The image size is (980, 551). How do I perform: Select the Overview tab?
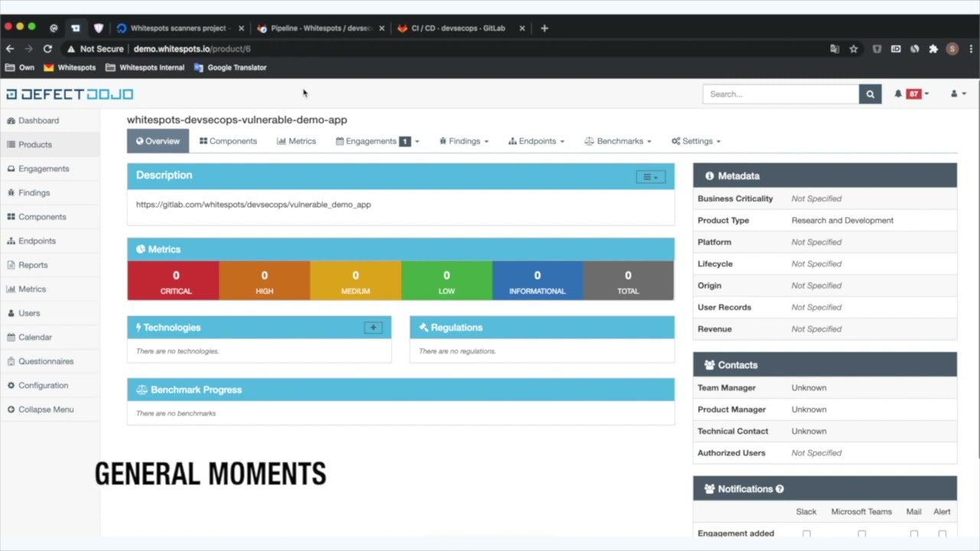[x=158, y=142]
